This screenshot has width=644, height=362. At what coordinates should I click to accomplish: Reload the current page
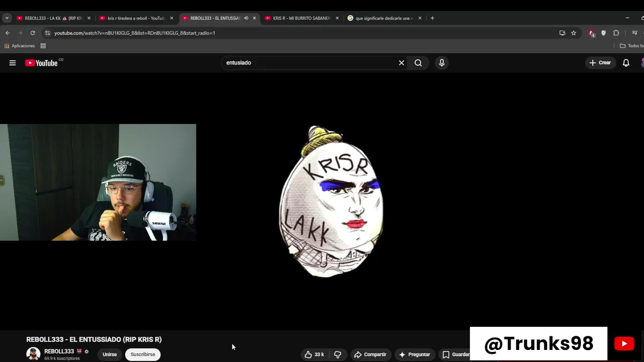(33, 33)
